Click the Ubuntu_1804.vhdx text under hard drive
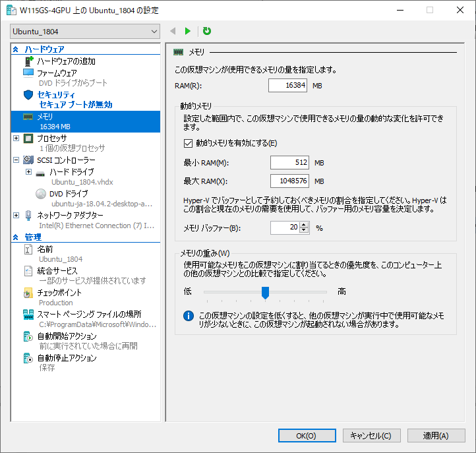Viewport: 476px width, 453px height. 82,182
